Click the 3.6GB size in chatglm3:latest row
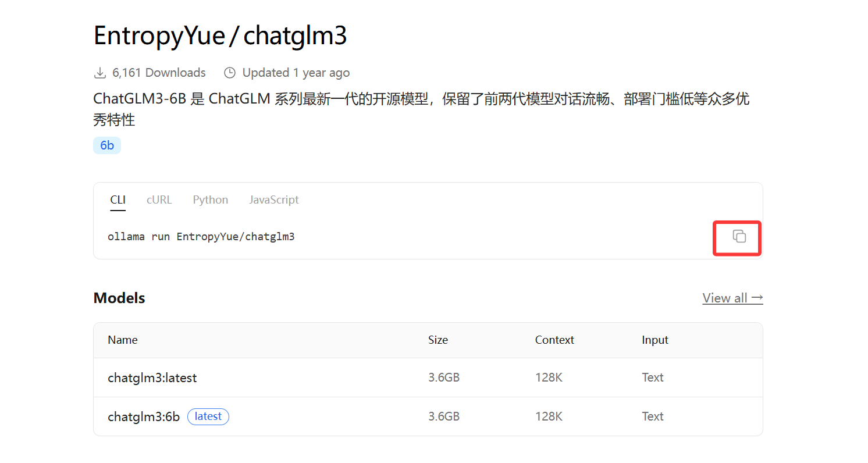 coord(444,377)
